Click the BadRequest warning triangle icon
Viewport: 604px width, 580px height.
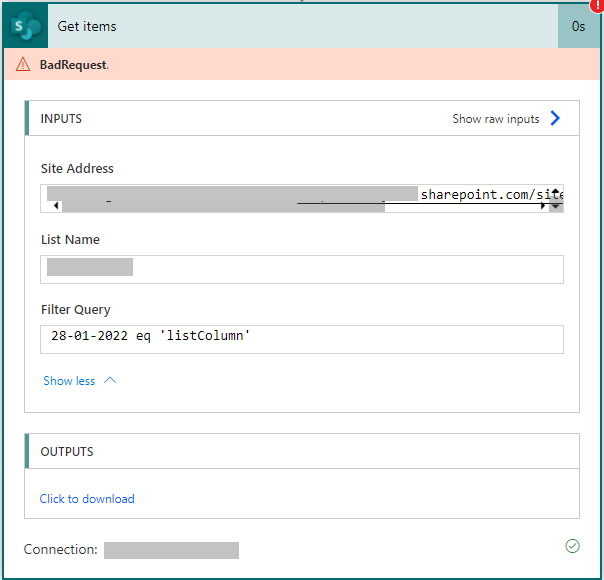coord(23,64)
